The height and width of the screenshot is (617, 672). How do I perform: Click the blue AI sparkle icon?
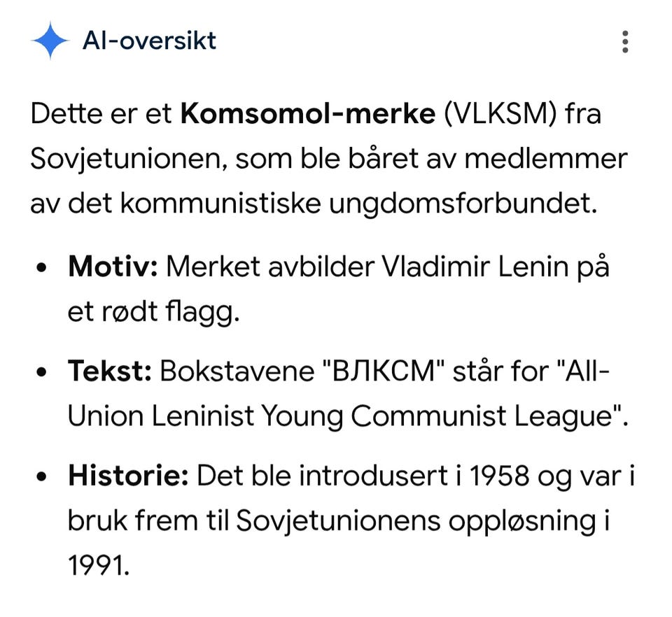50,41
